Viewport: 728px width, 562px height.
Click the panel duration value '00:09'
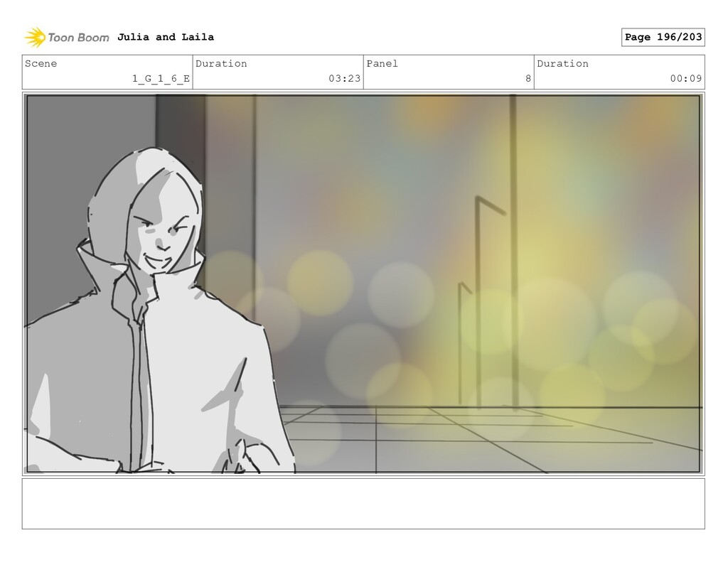686,78
